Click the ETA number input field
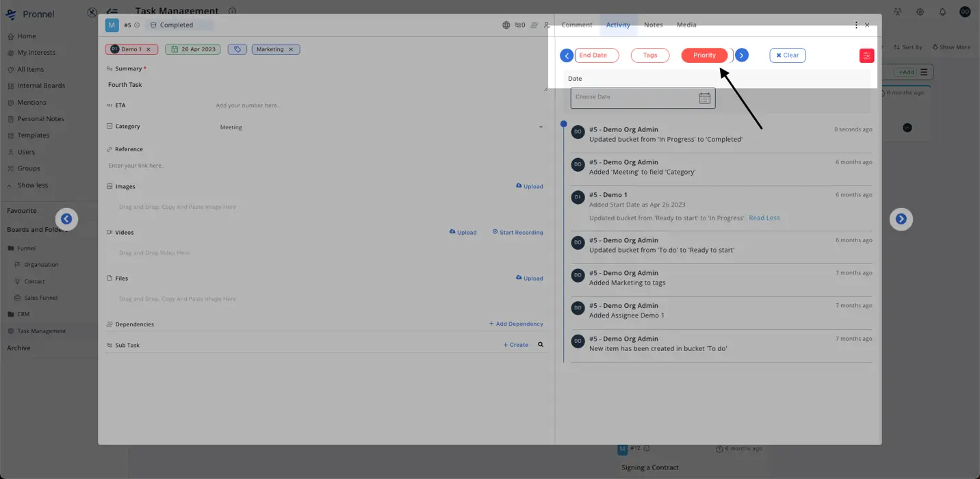This screenshot has width=980, height=479. tap(381, 105)
